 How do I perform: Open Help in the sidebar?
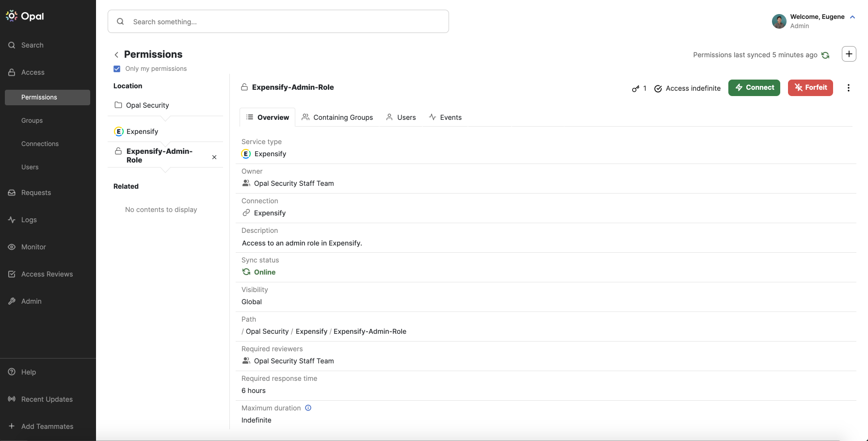pyautogui.click(x=29, y=372)
